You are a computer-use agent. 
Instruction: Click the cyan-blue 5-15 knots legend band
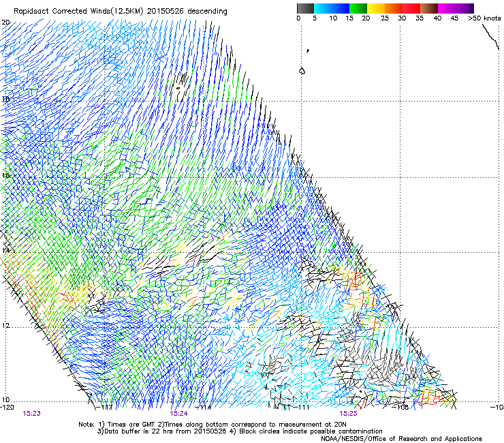(x=332, y=8)
